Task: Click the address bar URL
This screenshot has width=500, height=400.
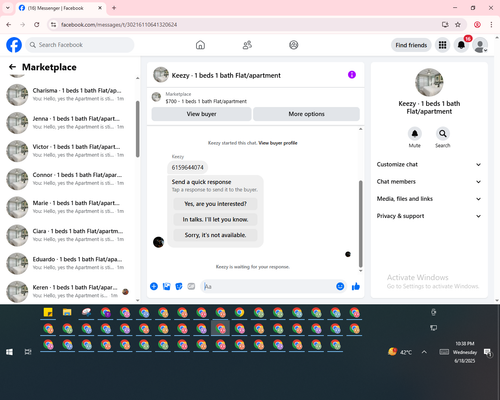Action: pos(119,24)
